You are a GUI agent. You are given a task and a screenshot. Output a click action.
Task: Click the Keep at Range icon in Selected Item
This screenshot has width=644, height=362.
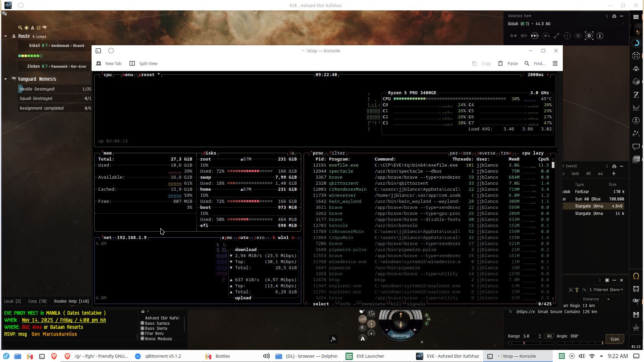point(556,36)
